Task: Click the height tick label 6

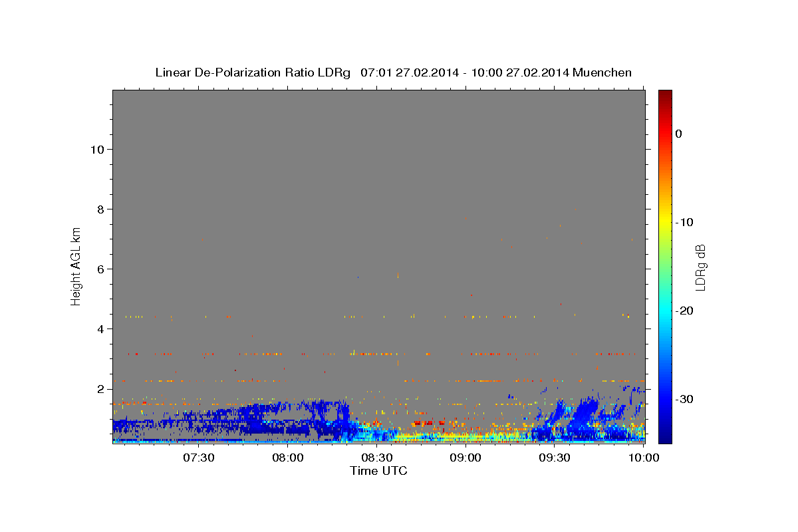Action: 101,269
